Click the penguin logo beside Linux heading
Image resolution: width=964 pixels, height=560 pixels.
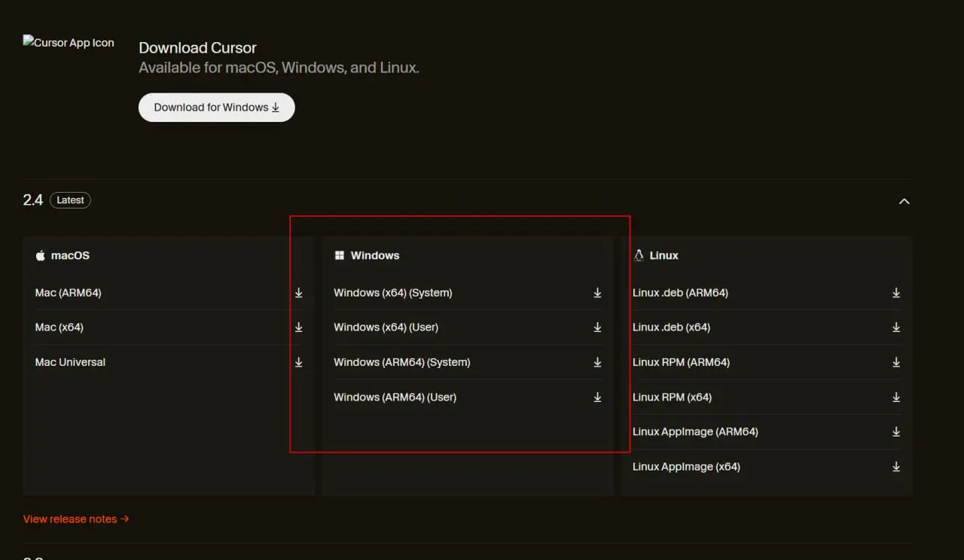[639, 256]
